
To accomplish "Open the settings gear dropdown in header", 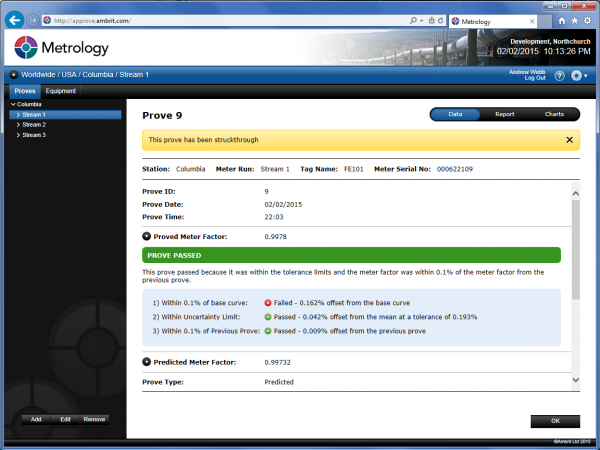I will point(579,76).
